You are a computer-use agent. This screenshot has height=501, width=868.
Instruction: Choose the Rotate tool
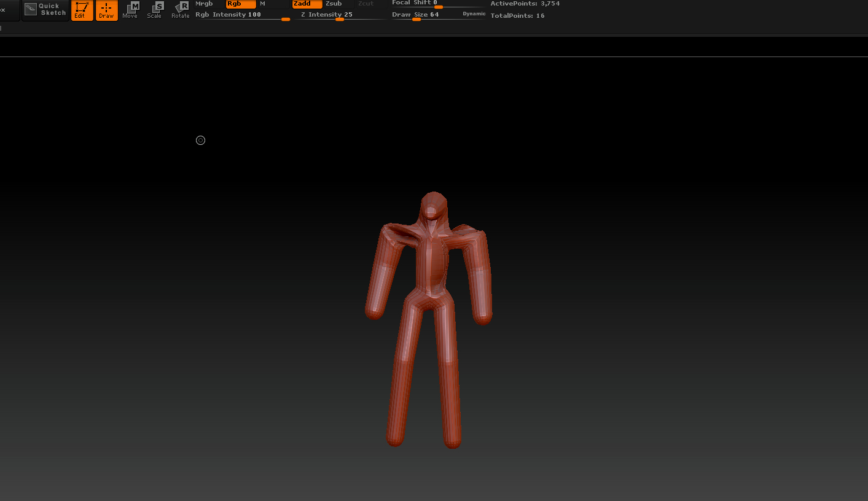coord(181,10)
